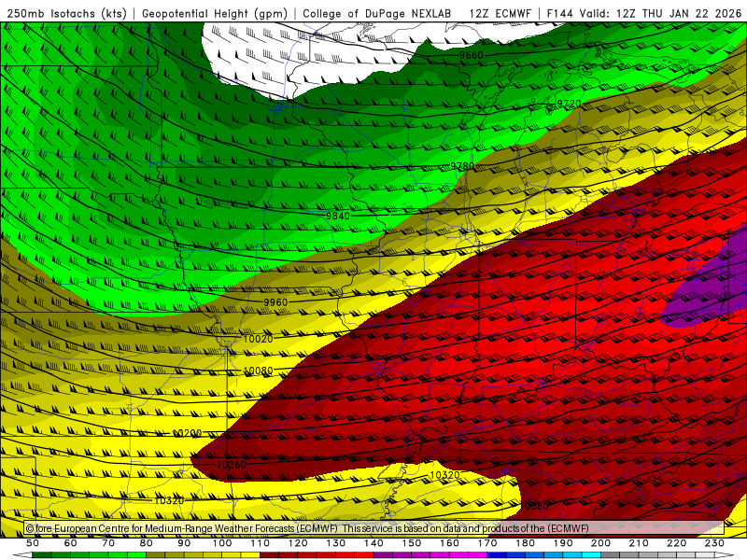Click the 100 value on the color scale
Viewport: 747px width, 560px height.
[222, 543]
